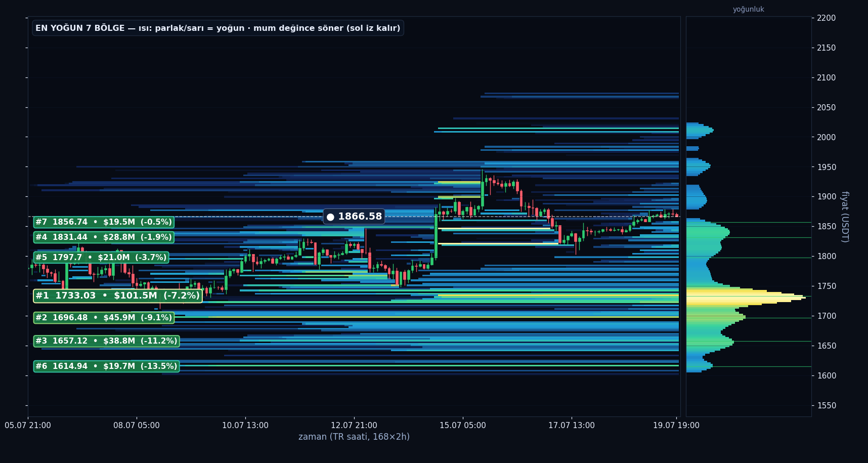Select the #4 1831.44 zone label
868x463 pixels.
tap(104, 237)
